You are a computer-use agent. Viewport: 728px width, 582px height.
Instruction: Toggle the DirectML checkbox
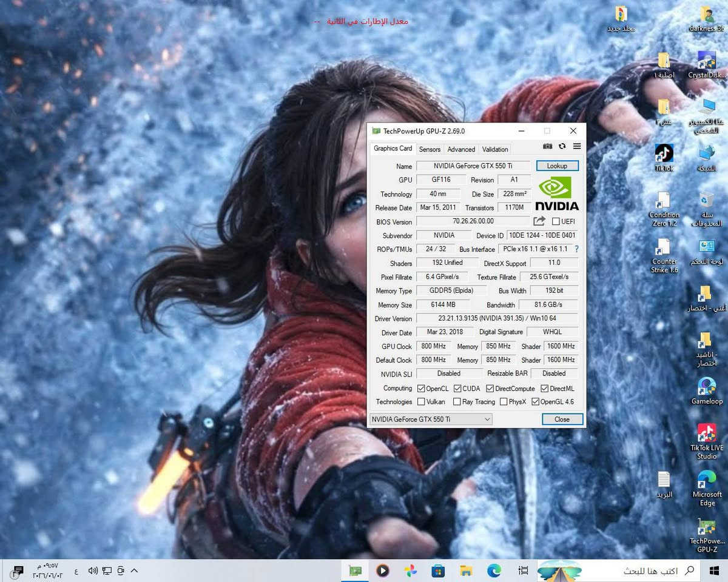544,389
